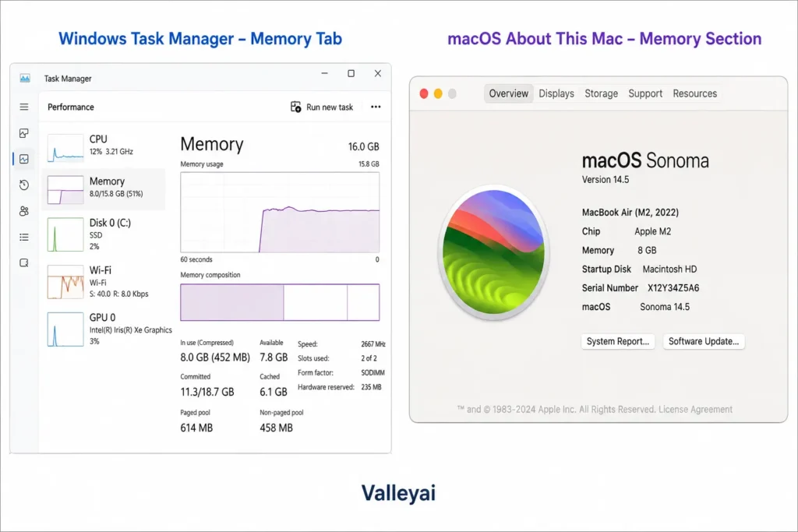
Task: Click the Startup Disk value Macintosh HD
Action: tap(669, 269)
